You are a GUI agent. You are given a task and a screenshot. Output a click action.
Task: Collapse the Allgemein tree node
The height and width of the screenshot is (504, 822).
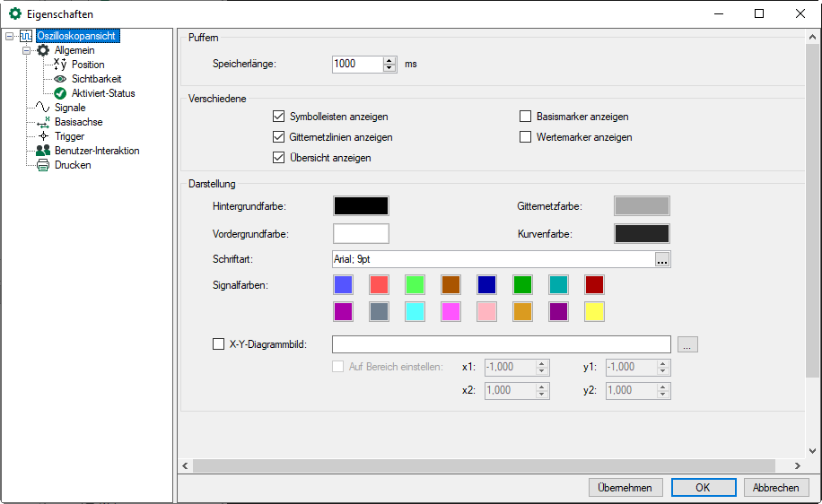(x=26, y=50)
